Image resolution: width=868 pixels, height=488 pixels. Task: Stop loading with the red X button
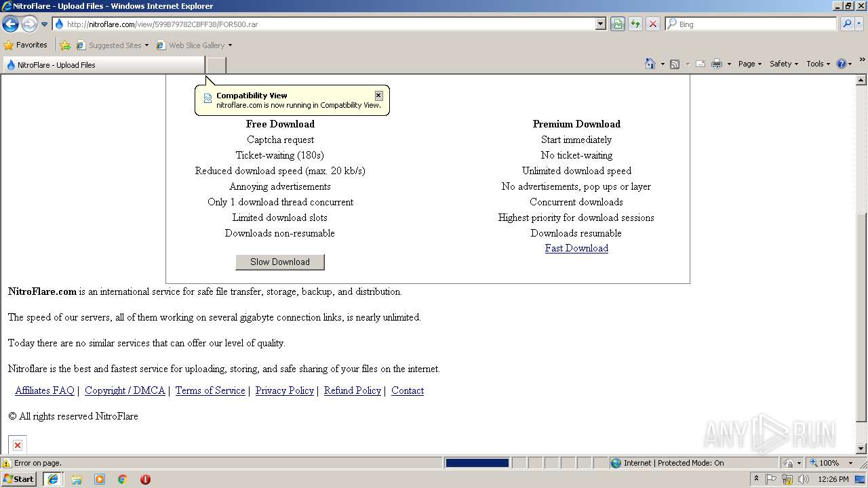[x=652, y=24]
